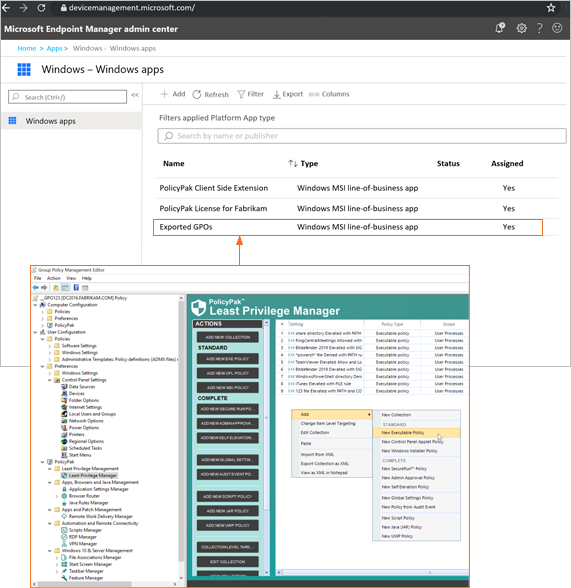
Task: Collapse the Least Privilege Management node
Action: pos(49,469)
